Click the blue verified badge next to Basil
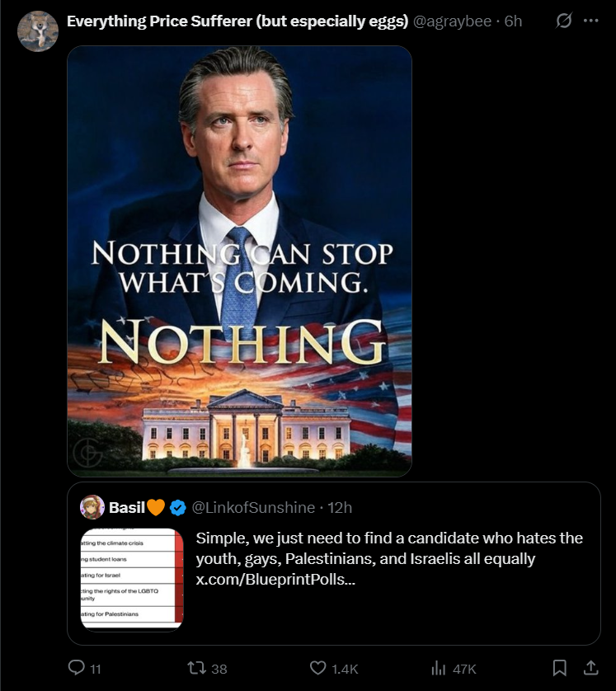This screenshot has width=616, height=691. pos(177,508)
